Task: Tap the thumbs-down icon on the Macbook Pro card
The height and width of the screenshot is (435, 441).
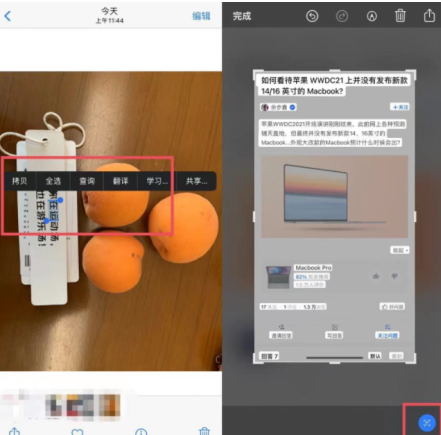Action: [x=394, y=276]
